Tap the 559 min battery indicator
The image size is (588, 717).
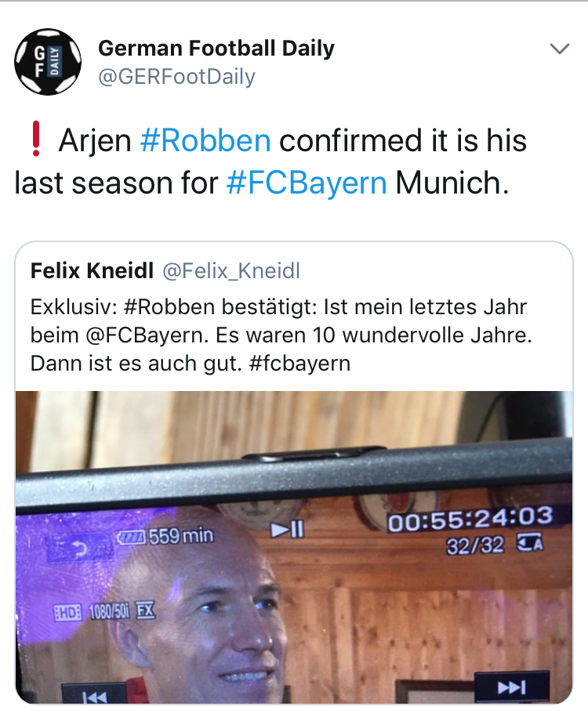coord(165,535)
